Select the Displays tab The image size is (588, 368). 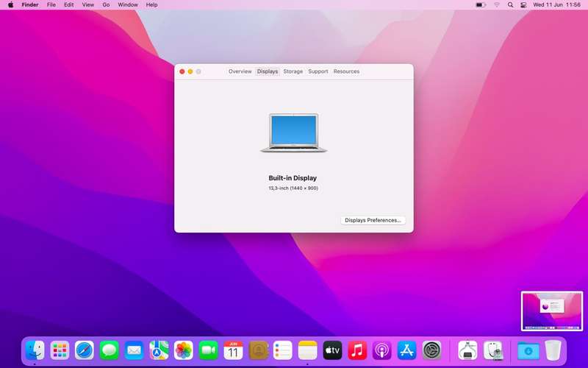[x=268, y=71]
